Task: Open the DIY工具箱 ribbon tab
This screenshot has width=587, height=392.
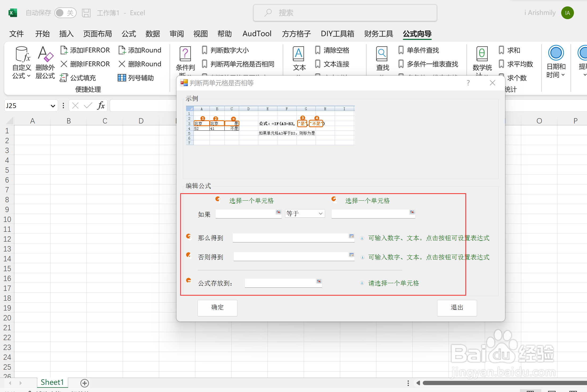Action: click(x=338, y=34)
